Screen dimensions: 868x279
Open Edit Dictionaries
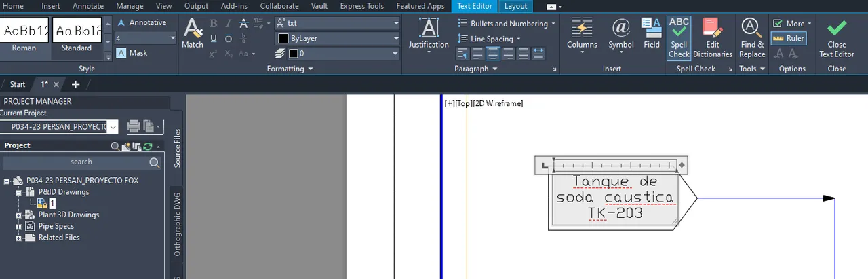(713, 38)
